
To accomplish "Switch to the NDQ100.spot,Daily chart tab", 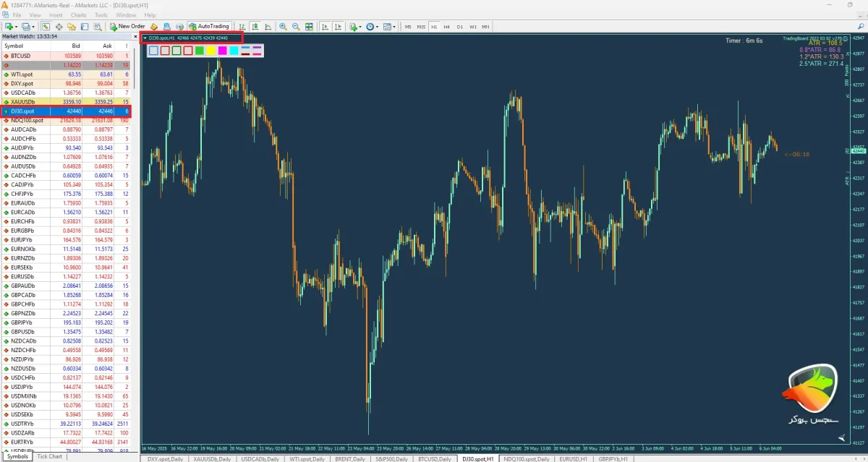I will (527, 458).
